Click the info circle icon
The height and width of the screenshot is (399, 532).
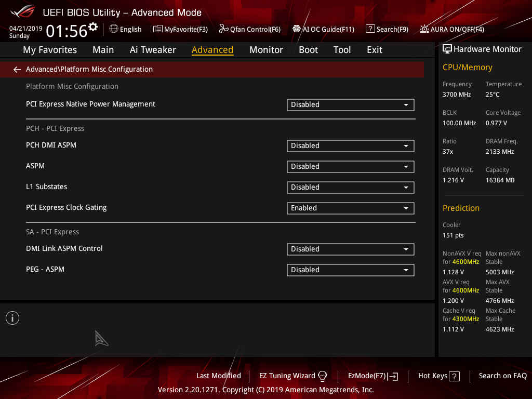click(x=12, y=318)
